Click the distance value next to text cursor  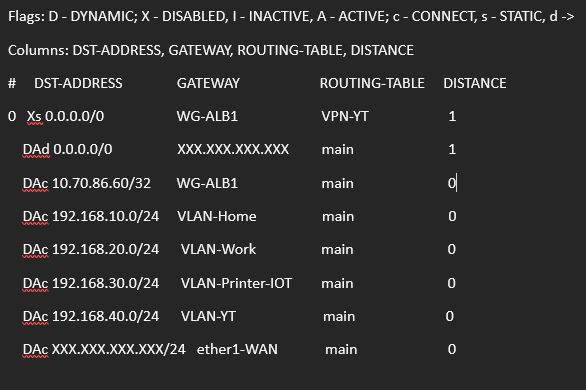pos(451,183)
